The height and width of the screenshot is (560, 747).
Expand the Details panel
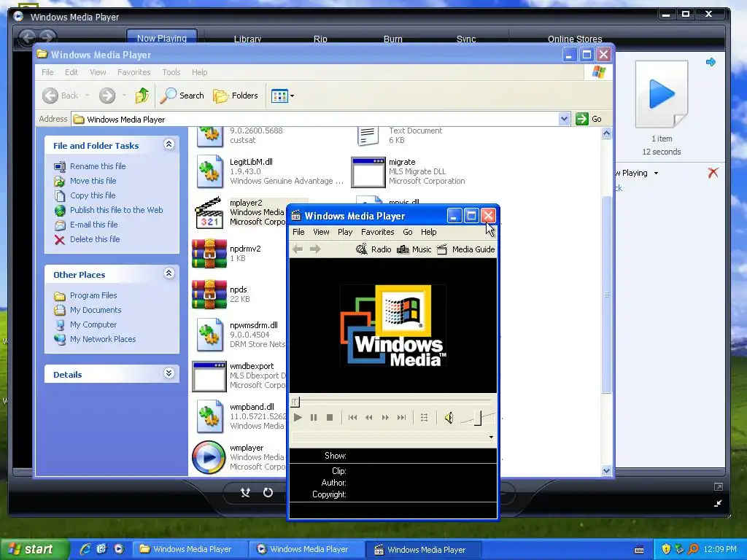coord(169,373)
